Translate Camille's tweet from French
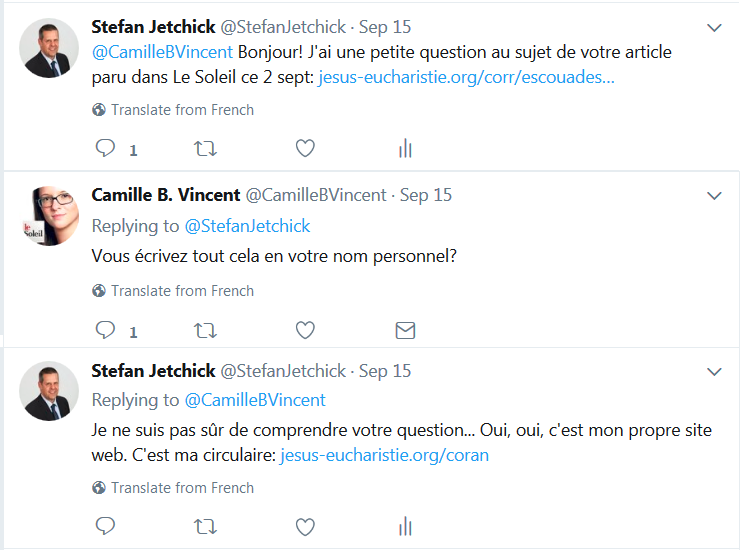 click(182, 291)
